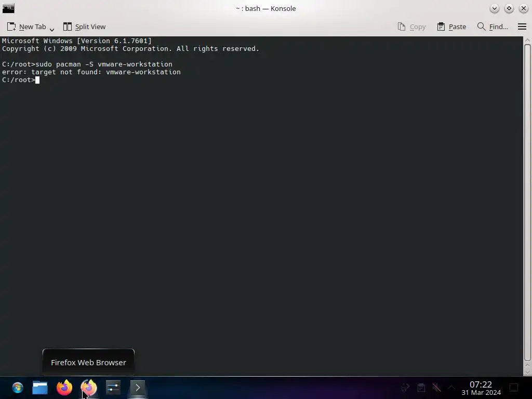Click the Konsole window icon in title bar
This screenshot has width=532, height=399.
8,8
